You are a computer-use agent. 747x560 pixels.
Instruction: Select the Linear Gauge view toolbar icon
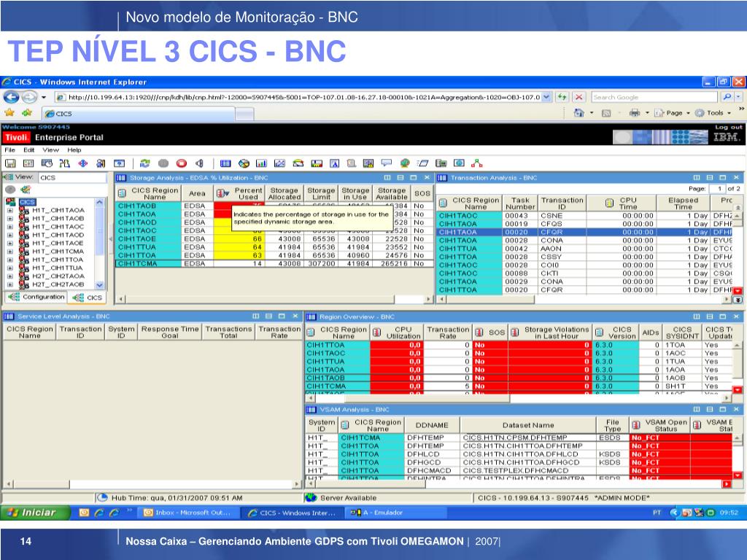[x=317, y=163]
